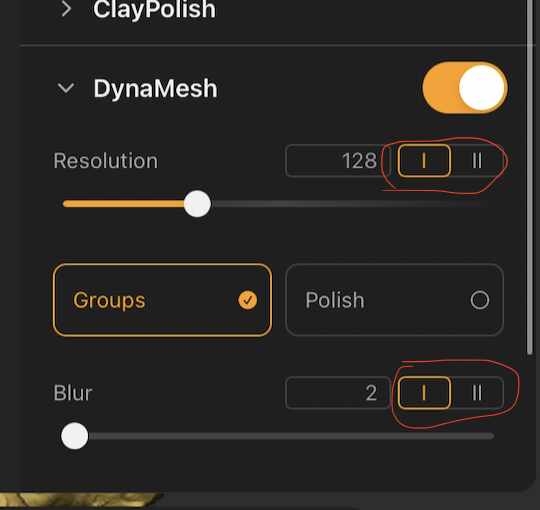Select double-step mode 'II' for Blur
Screen dimensions: 540x510
tap(477, 393)
